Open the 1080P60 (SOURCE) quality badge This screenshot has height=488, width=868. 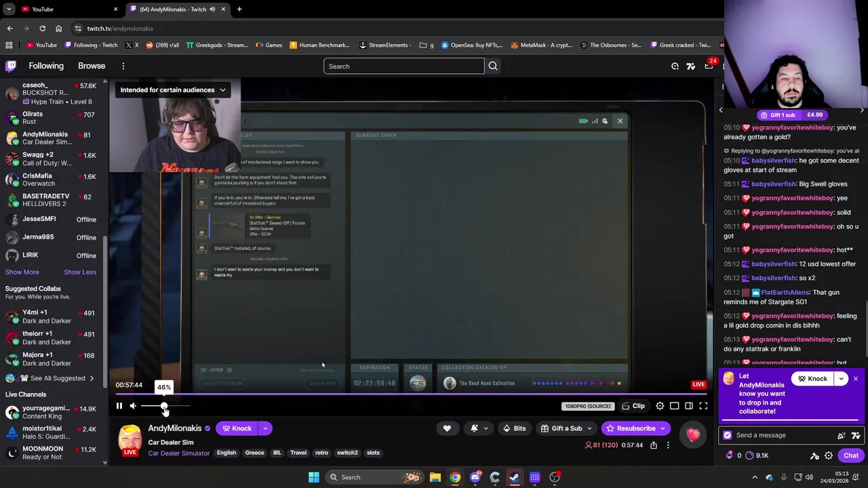point(587,406)
